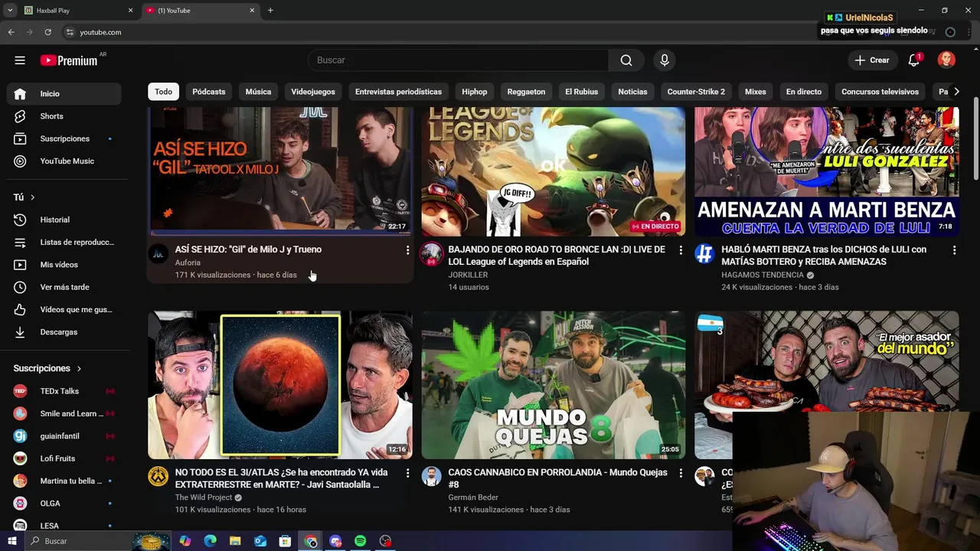Image resolution: width=980 pixels, height=551 pixels.
Task: Open Spotify from the taskbar
Action: pyautogui.click(x=361, y=541)
